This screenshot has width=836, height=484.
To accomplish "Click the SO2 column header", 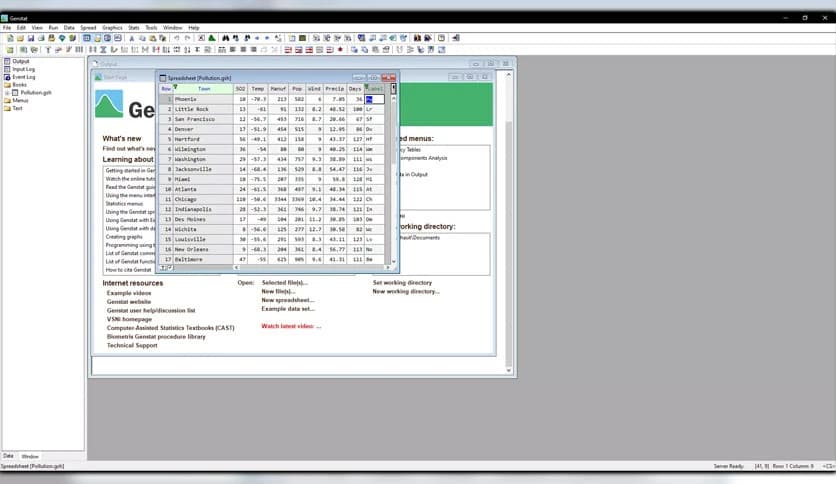I will tap(240, 89).
